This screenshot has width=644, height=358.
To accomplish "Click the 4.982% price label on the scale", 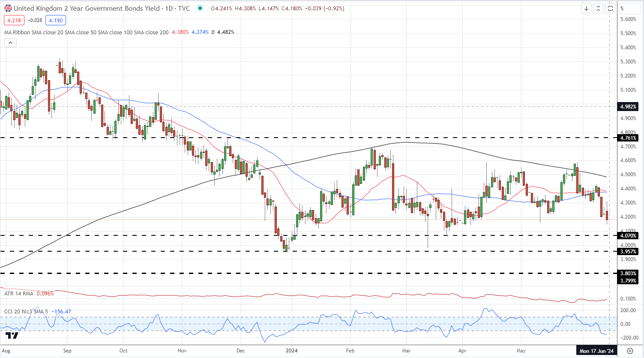I will click(x=628, y=106).
